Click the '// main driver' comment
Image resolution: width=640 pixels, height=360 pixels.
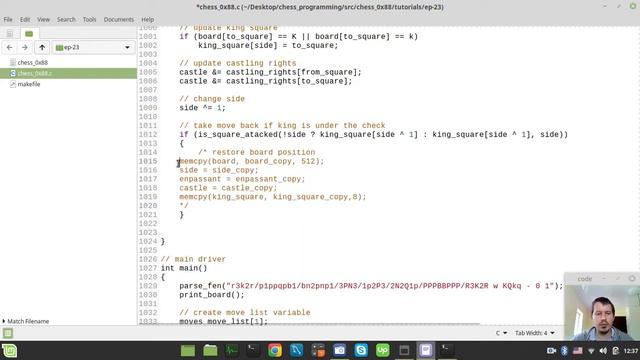point(193,259)
